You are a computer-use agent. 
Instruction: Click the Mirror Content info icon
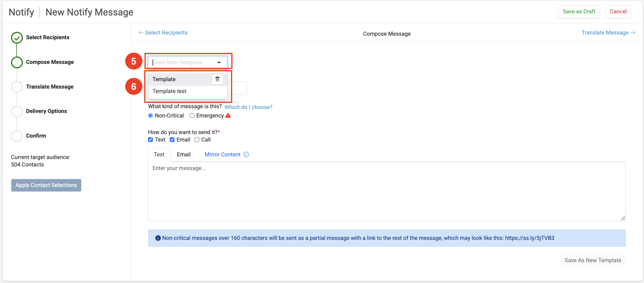pyautogui.click(x=246, y=155)
